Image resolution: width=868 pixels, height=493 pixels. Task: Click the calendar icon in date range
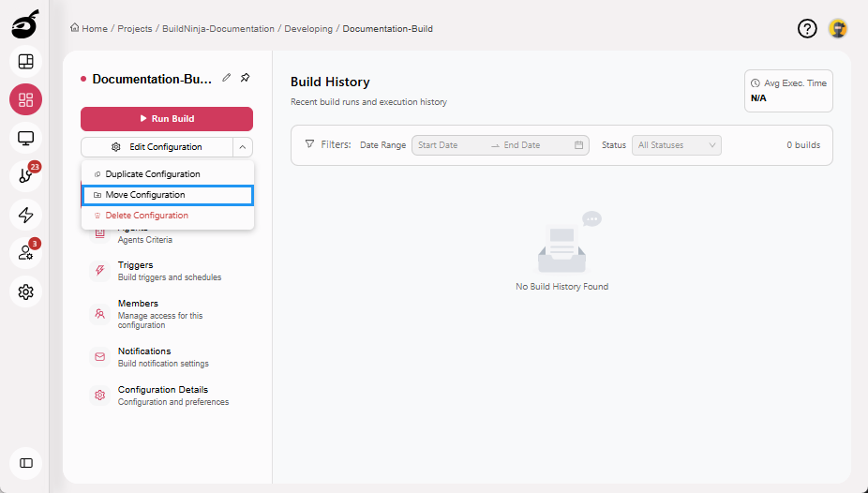(x=578, y=145)
